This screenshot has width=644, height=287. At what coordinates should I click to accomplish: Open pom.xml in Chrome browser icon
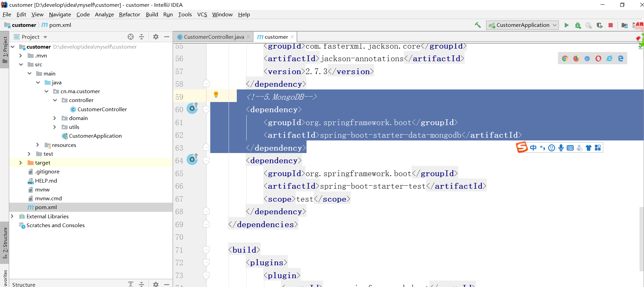click(565, 58)
